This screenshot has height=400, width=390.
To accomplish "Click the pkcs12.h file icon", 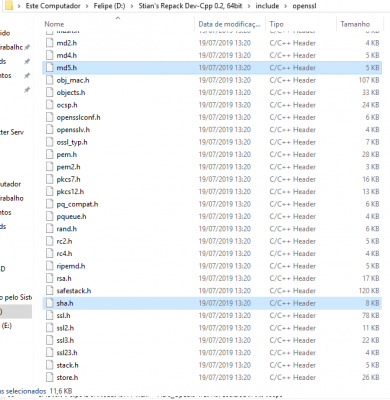I will pyautogui.click(x=50, y=192).
